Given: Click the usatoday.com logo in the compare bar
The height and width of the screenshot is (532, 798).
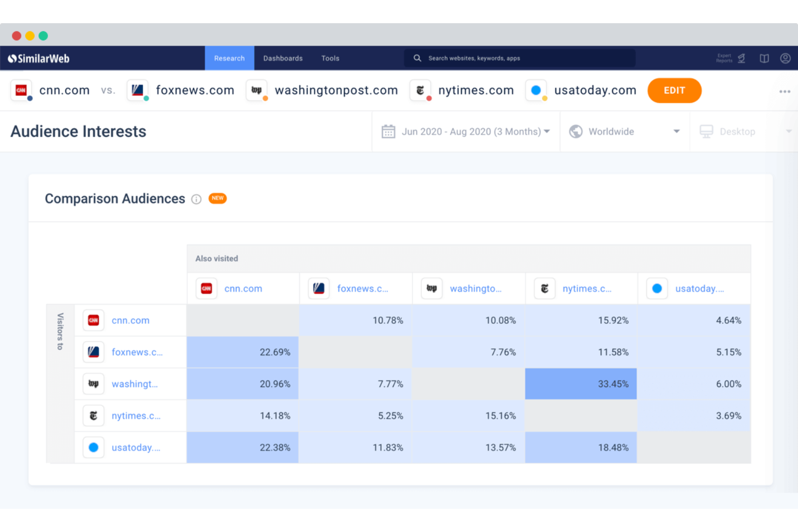Looking at the screenshot, I should click(536, 90).
